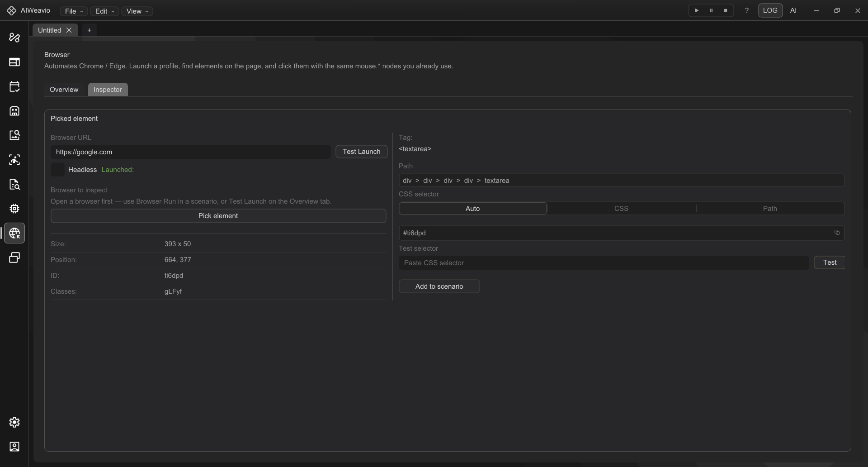Select the Position value 664, 377

178,260
